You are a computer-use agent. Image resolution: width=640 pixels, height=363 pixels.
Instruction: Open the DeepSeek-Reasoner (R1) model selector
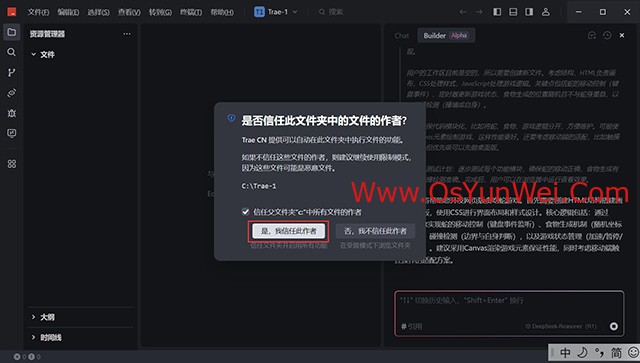click(560, 326)
